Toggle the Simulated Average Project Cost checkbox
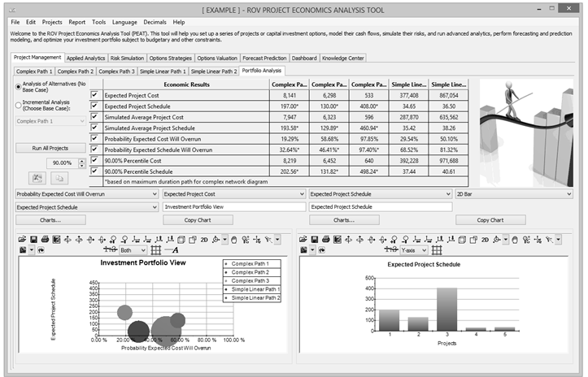588x377 pixels. 94,116
